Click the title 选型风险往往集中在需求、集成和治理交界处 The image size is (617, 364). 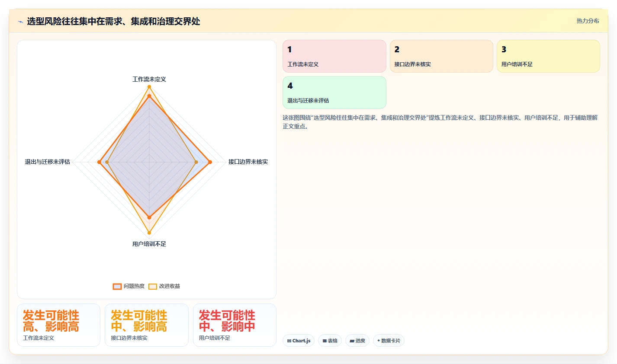click(113, 21)
